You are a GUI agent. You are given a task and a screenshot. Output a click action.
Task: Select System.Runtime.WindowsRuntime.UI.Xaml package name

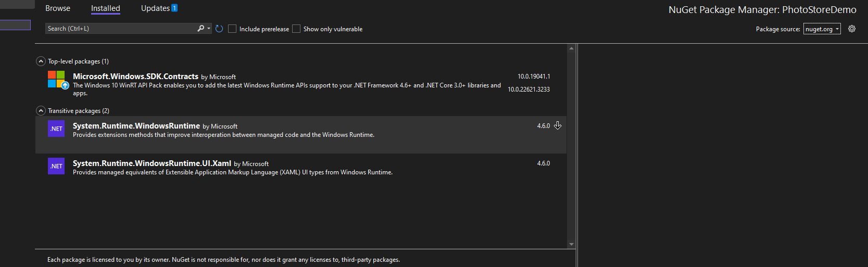pyautogui.click(x=152, y=163)
